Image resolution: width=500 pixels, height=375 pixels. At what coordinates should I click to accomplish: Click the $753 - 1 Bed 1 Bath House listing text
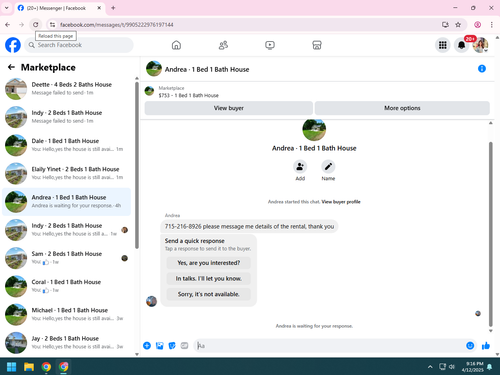click(x=189, y=95)
